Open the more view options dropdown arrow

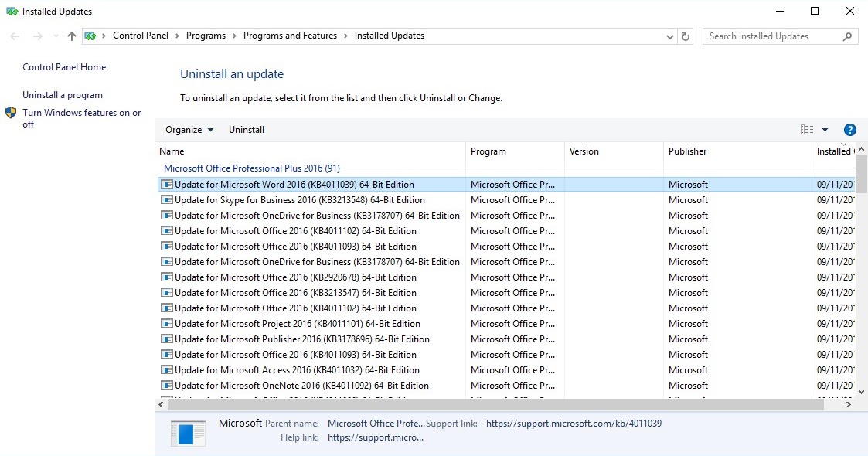point(825,130)
